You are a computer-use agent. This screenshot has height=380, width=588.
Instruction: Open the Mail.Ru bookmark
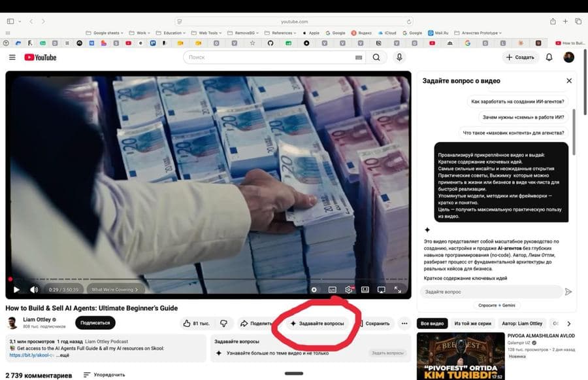[438, 33]
